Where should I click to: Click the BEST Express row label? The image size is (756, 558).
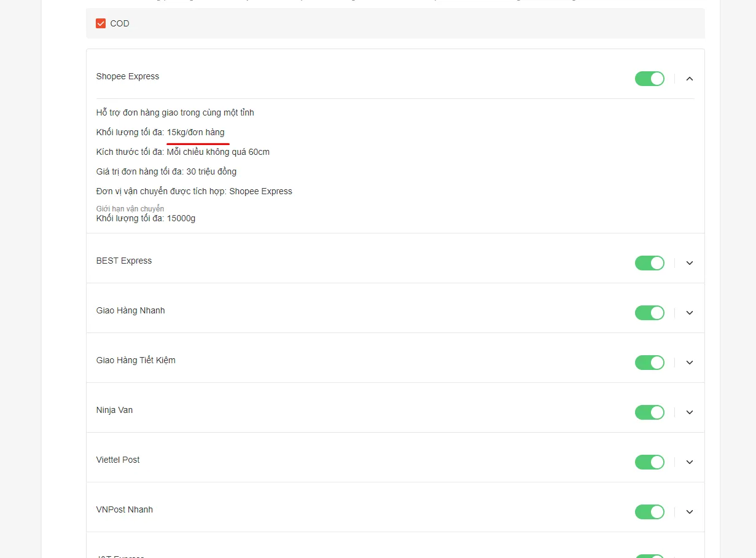pos(124,261)
